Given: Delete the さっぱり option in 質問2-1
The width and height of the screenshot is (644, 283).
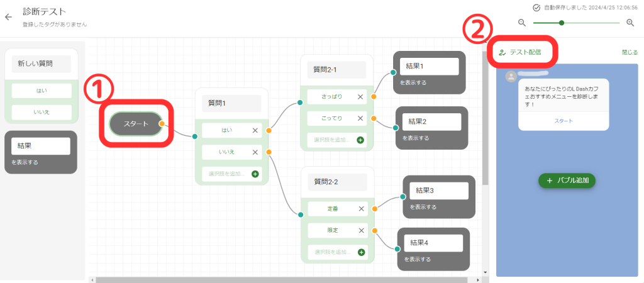Looking at the screenshot, I should (360, 97).
